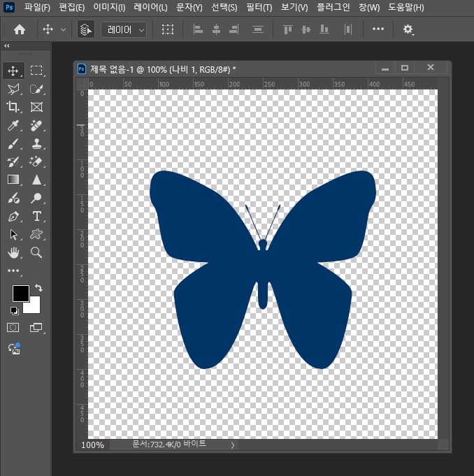Screen dimensions: 474x476
Task: Select the Horizontal Type tool
Action: click(x=37, y=216)
